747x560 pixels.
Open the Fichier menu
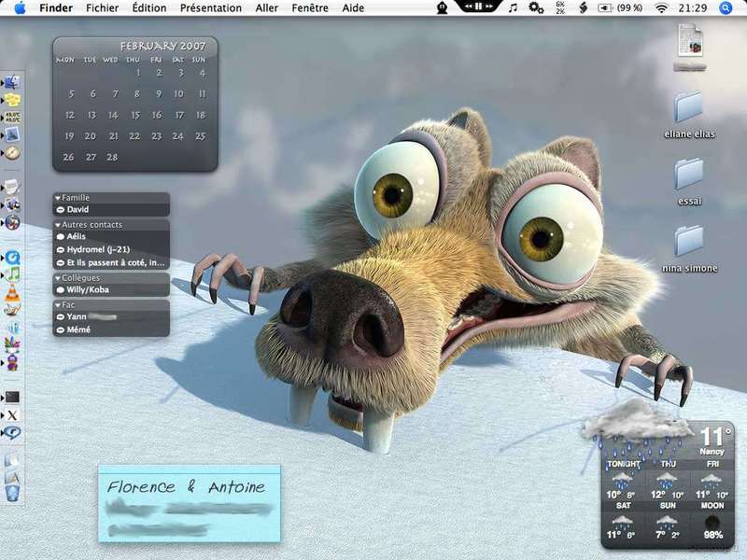(103, 7)
